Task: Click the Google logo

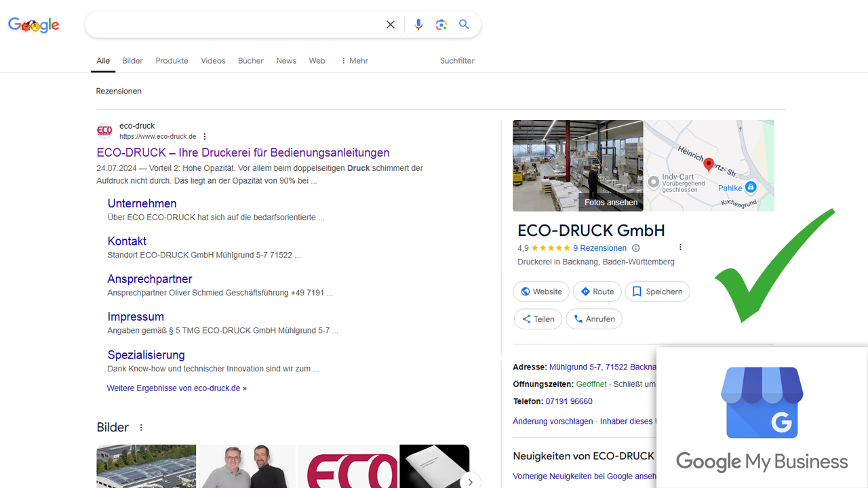Action: pos(34,25)
